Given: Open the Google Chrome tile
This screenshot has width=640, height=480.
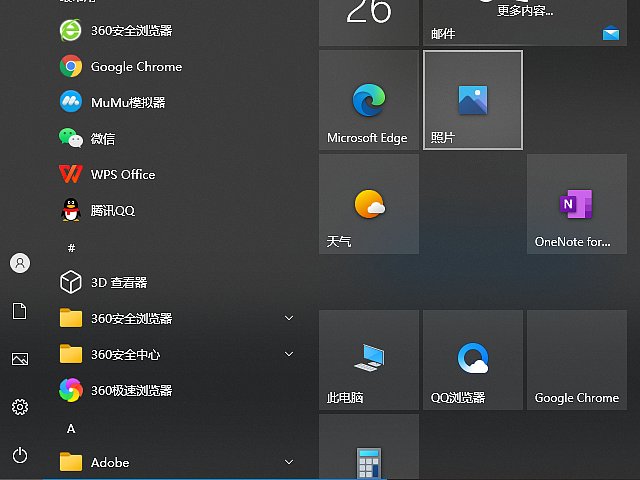Looking at the screenshot, I should tap(577, 360).
